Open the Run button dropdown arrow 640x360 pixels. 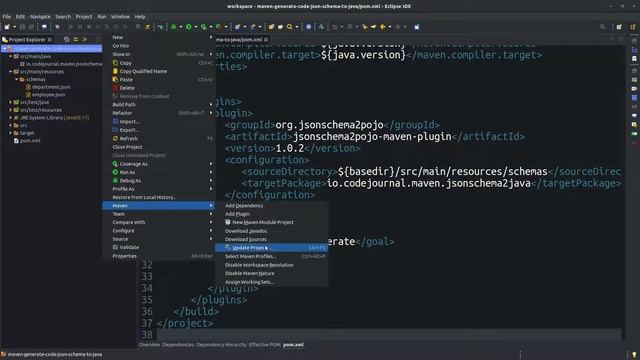[196, 27]
